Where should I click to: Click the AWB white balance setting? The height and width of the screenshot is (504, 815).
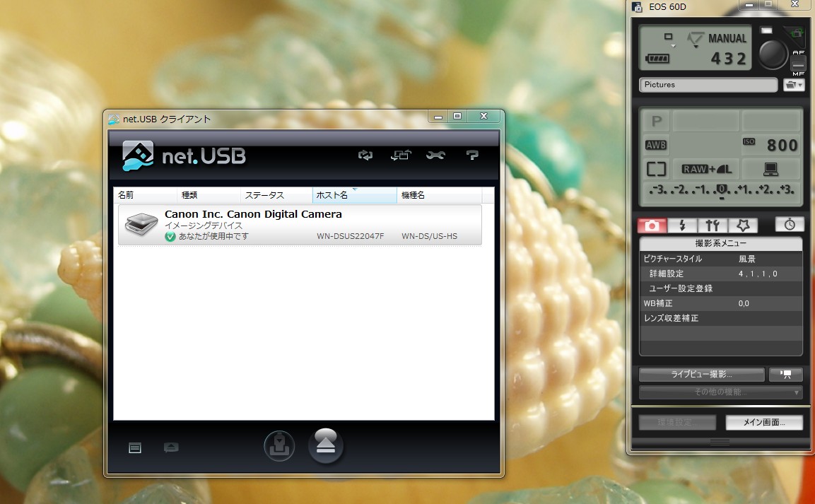point(656,145)
